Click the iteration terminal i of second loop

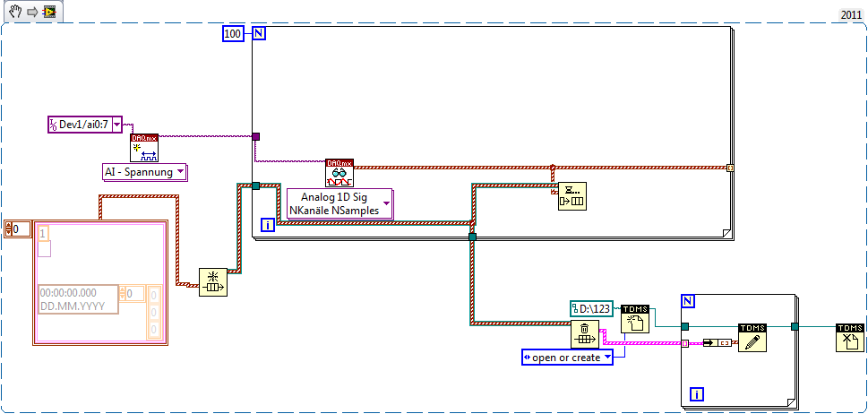tap(697, 394)
